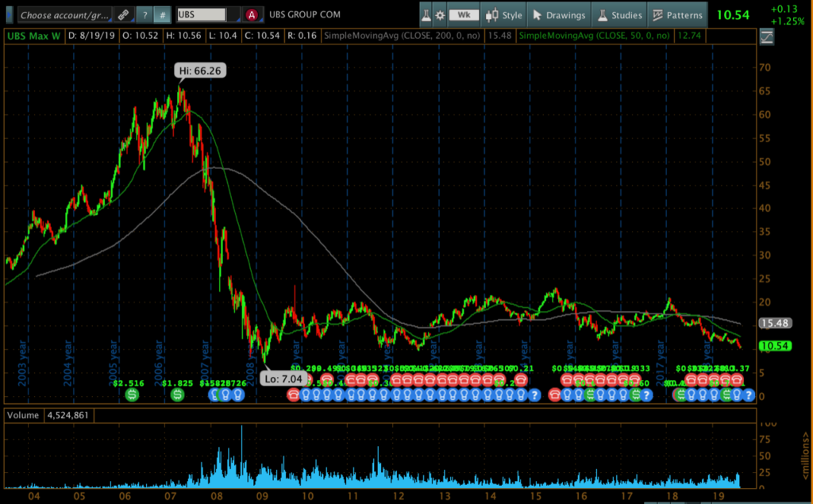Click the L: 10.4 low value

click(x=223, y=36)
